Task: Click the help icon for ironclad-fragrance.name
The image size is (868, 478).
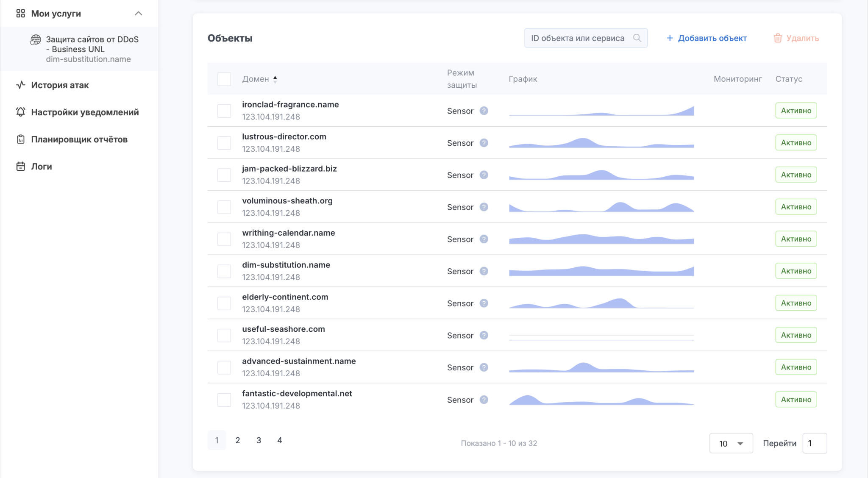Action: click(x=484, y=111)
